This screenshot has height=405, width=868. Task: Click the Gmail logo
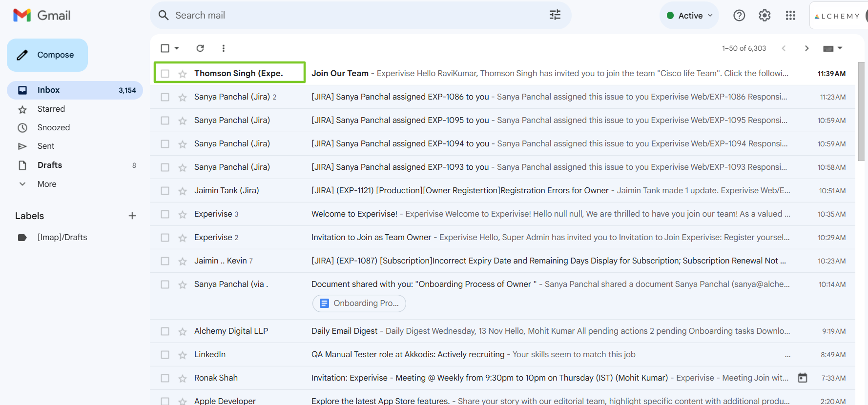pos(42,16)
